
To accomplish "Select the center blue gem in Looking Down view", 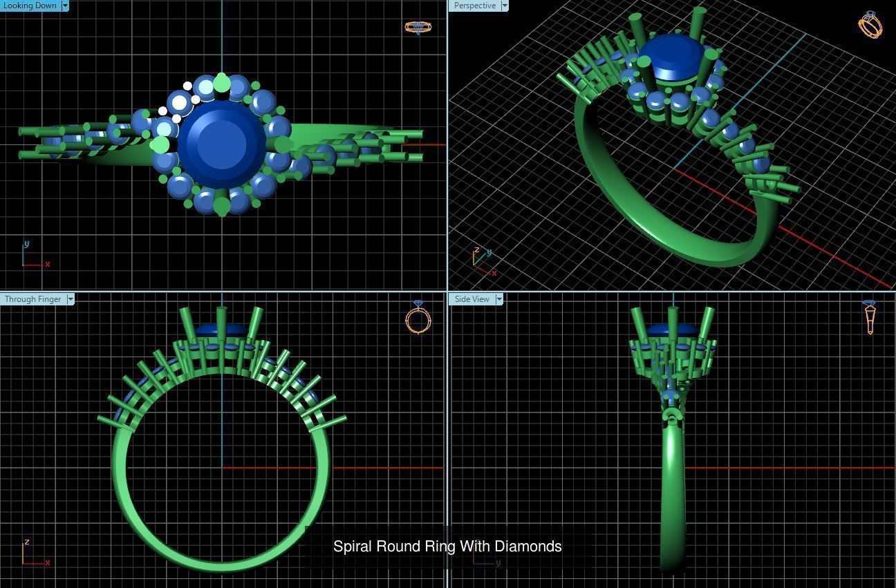I will [221, 145].
